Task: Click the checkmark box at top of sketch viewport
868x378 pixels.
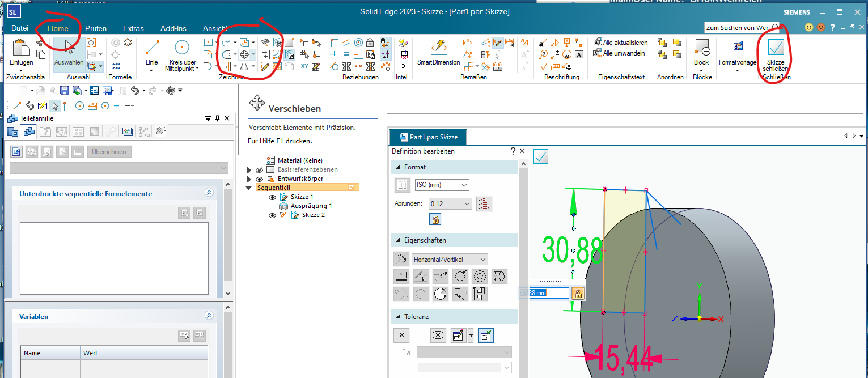Action: 541,157
